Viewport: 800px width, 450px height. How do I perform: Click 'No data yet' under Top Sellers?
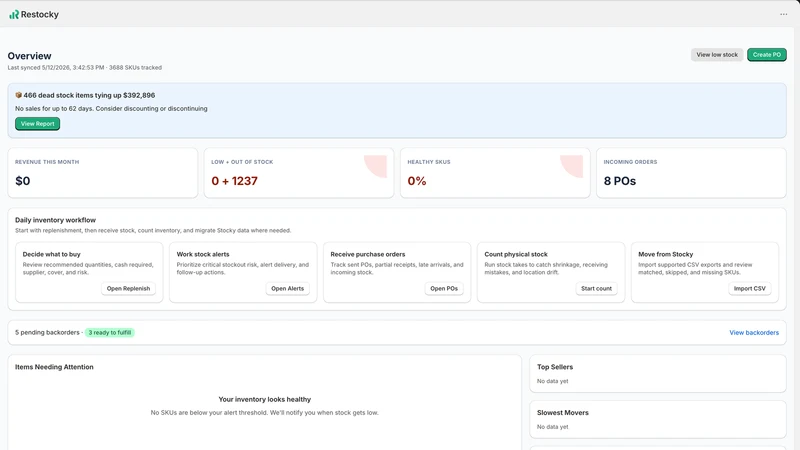click(x=552, y=381)
